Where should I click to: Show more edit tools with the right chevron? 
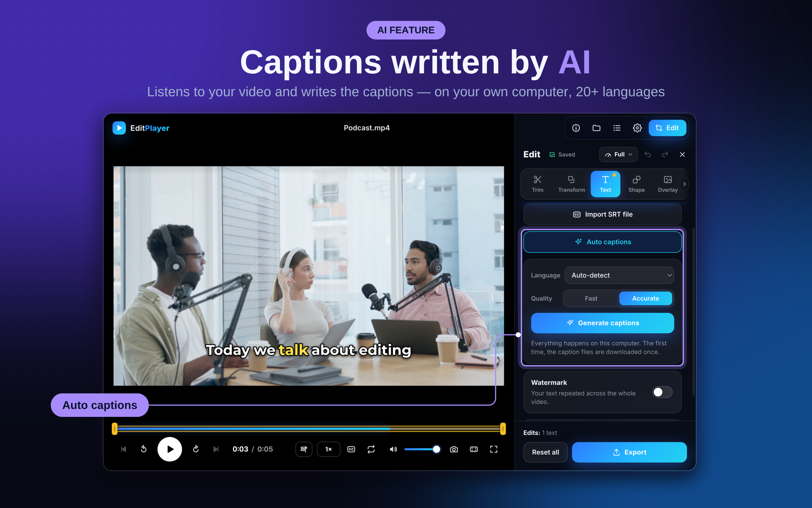[x=685, y=184]
